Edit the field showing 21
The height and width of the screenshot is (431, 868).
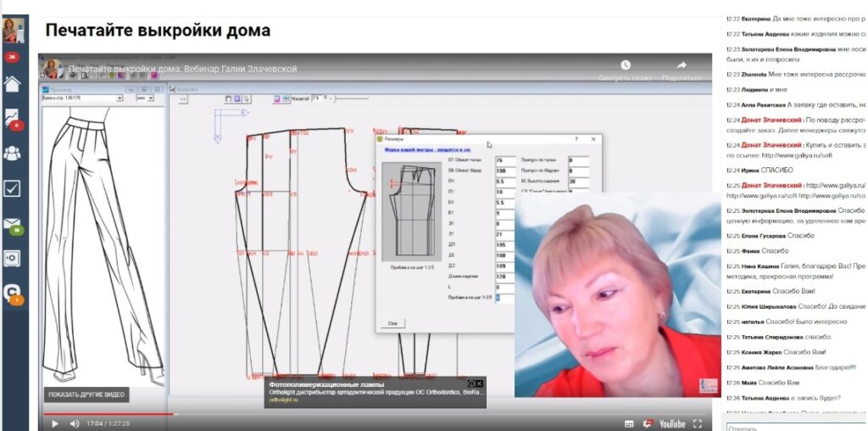click(505, 234)
